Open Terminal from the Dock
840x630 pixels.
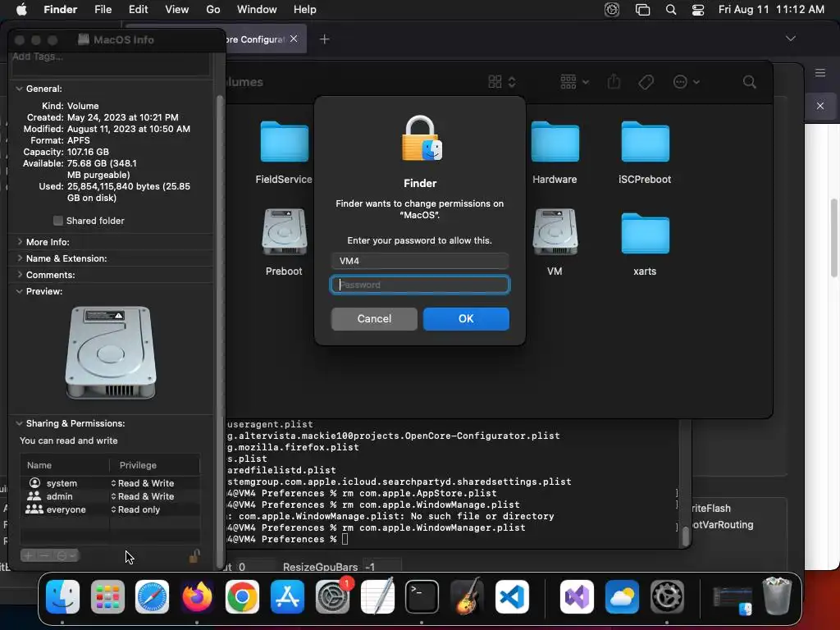pyautogui.click(x=422, y=597)
